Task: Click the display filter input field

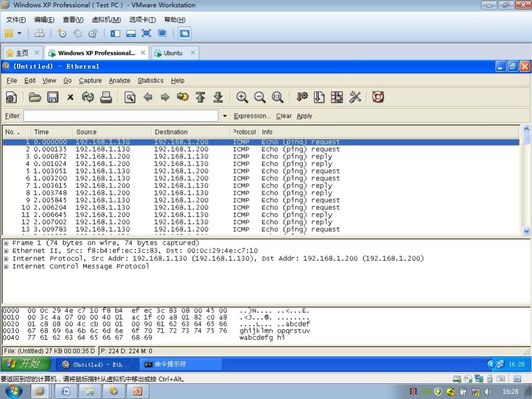Action: coord(121,116)
